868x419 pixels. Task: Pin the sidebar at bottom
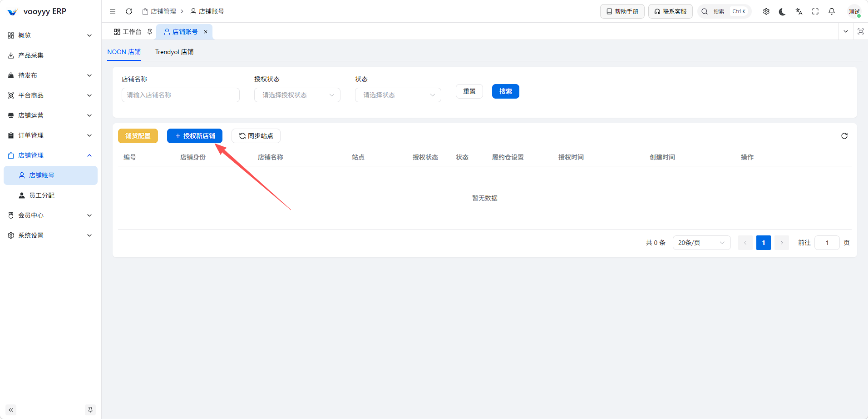[90, 410]
